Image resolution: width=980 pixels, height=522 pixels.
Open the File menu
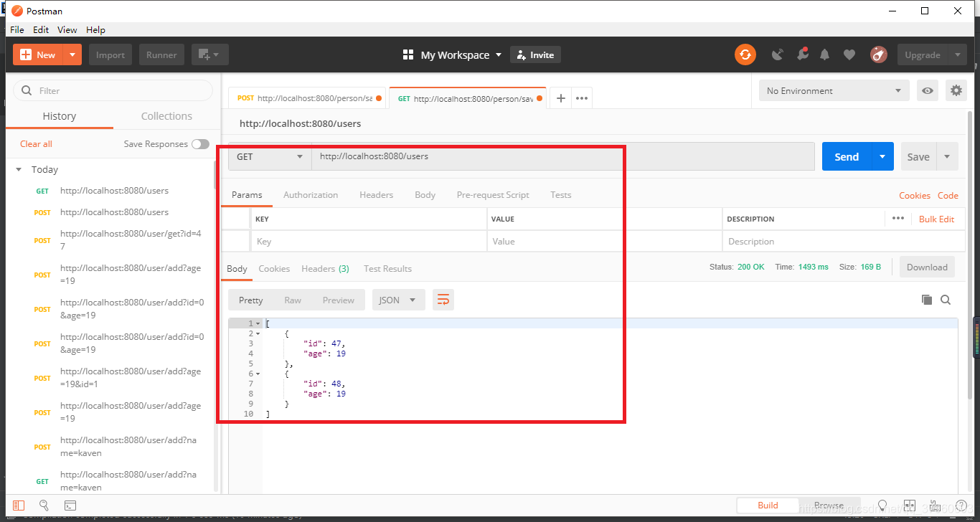coord(17,29)
